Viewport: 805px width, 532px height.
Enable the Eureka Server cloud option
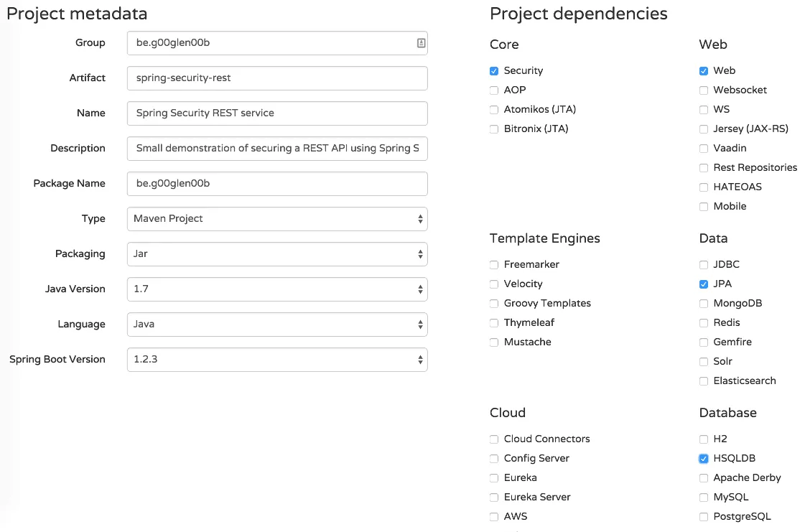pyautogui.click(x=494, y=498)
